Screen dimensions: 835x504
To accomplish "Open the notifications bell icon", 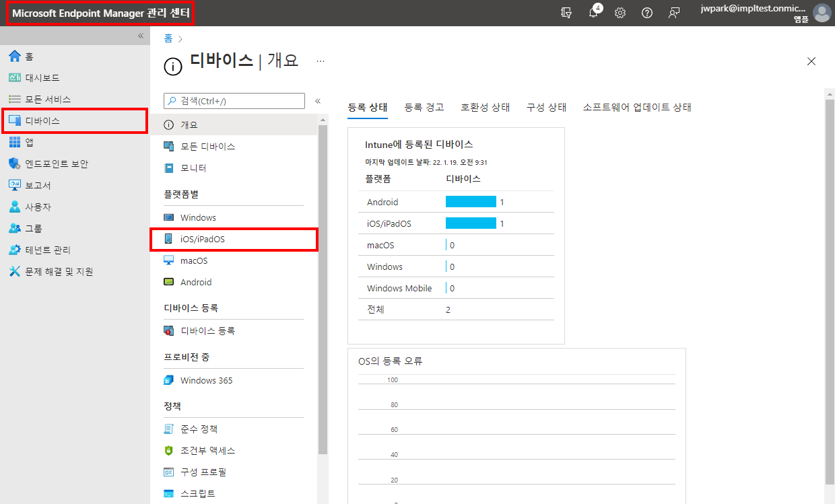I will (593, 13).
